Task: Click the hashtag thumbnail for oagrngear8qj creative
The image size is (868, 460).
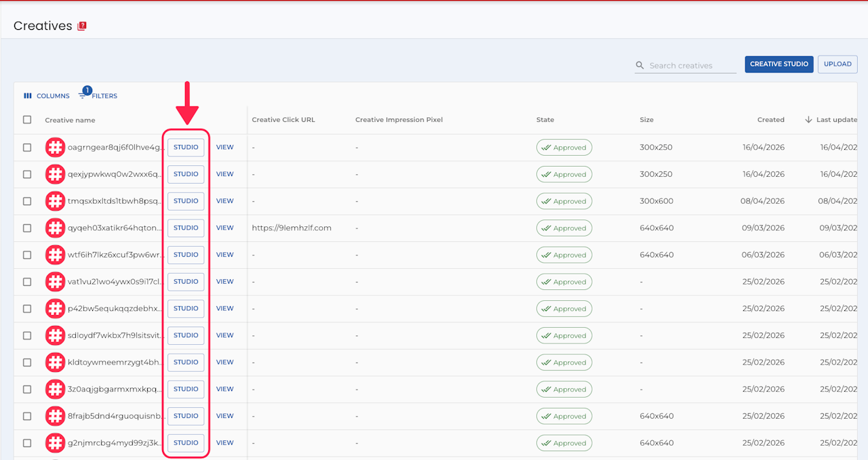Action: (x=55, y=147)
